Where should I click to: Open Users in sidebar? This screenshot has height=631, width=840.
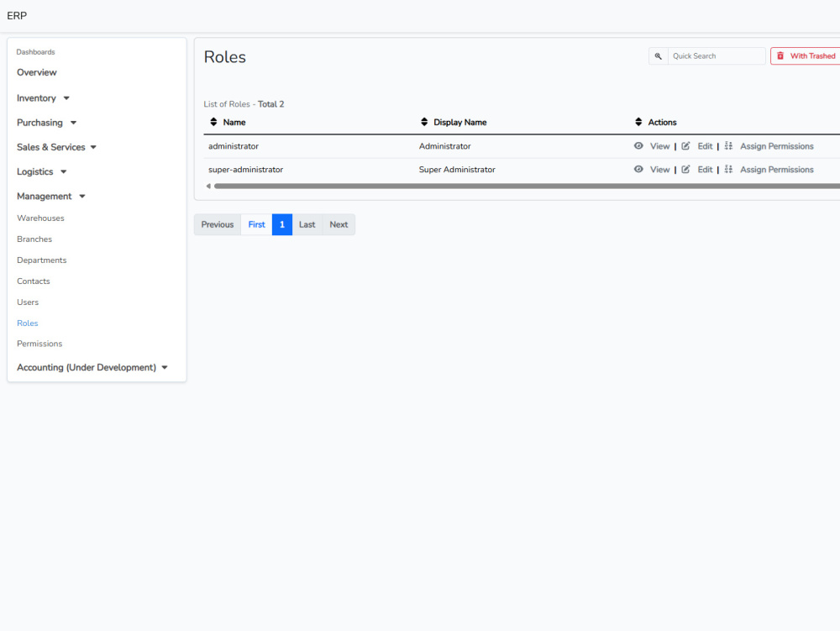tap(28, 302)
